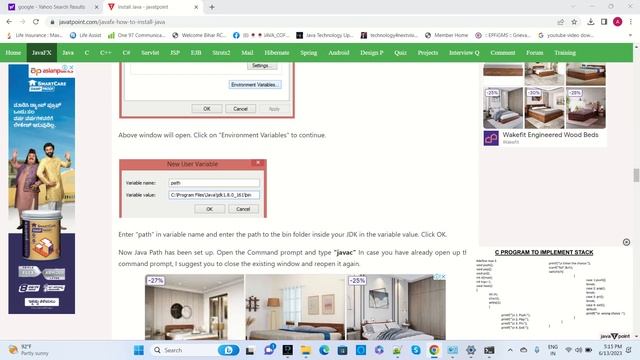
Task: Bookmark this page with star icon
Action: click(574, 22)
